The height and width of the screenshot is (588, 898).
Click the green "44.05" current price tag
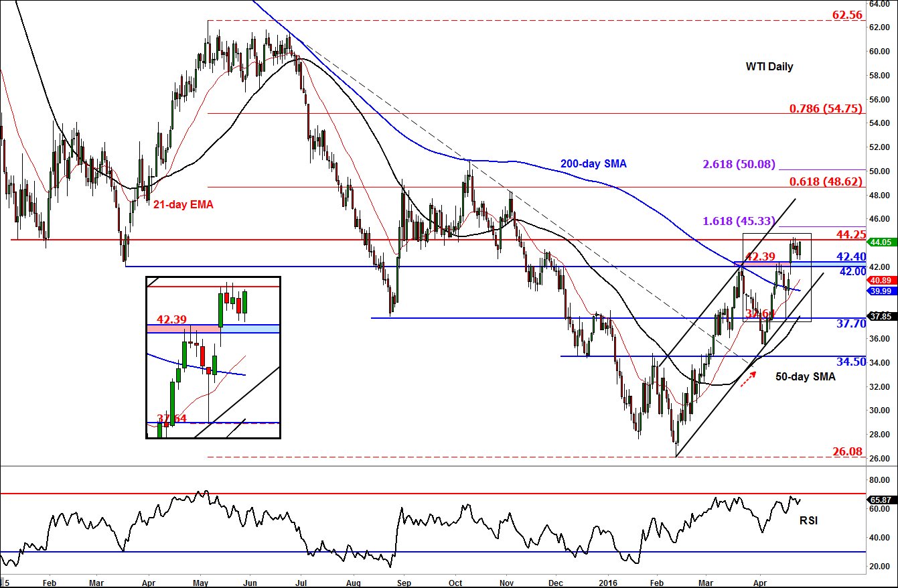pos(881,242)
